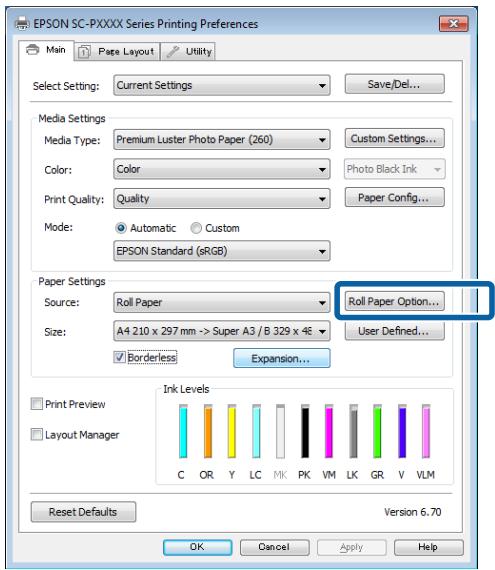Close the Printing Preferences window

pyautogui.click(x=454, y=24)
